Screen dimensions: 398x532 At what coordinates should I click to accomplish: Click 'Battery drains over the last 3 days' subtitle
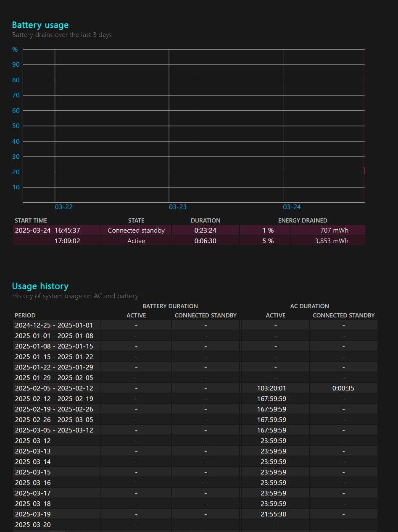pos(62,35)
